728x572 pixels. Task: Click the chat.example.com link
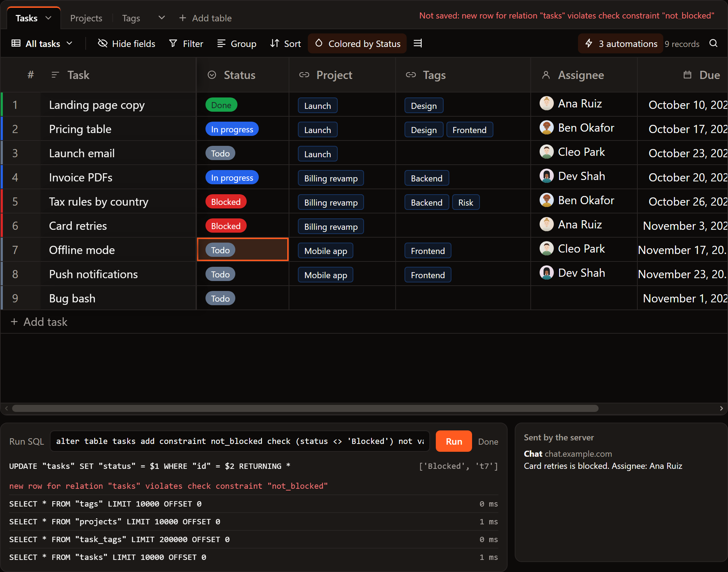coord(578,454)
